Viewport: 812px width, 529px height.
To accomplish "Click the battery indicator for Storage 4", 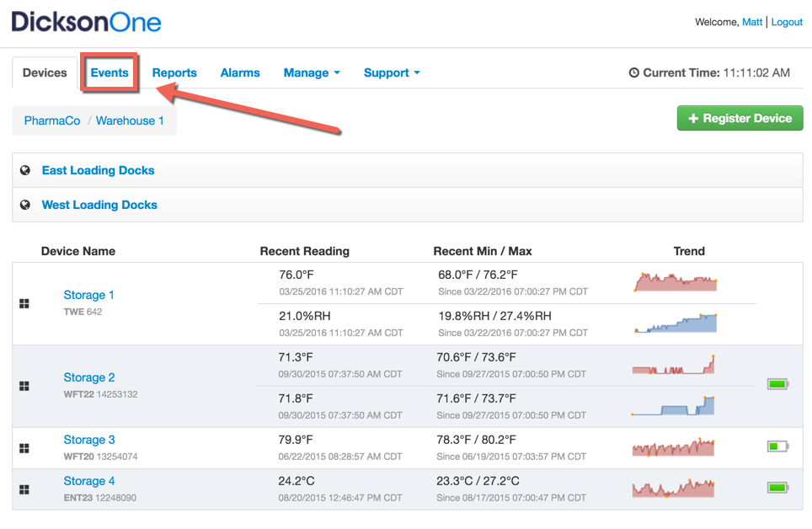I will 777,487.
